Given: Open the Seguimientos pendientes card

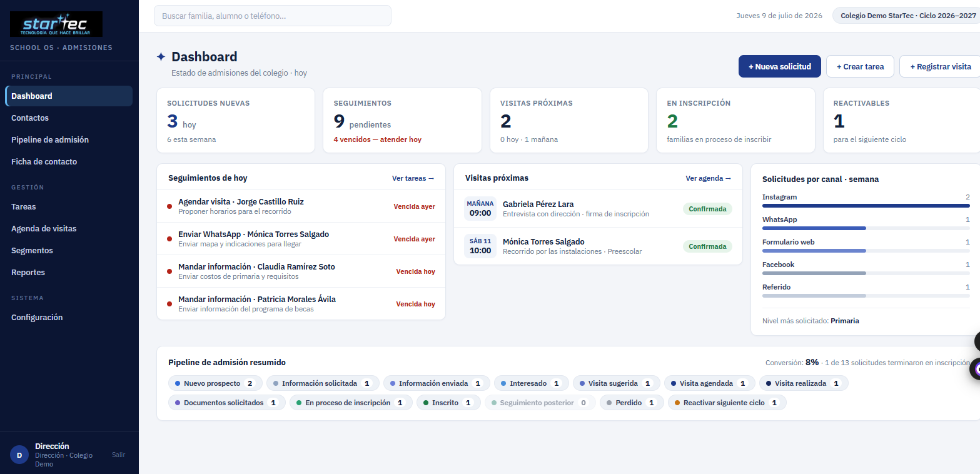Looking at the screenshot, I should pyautogui.click(x=402, y=120).
